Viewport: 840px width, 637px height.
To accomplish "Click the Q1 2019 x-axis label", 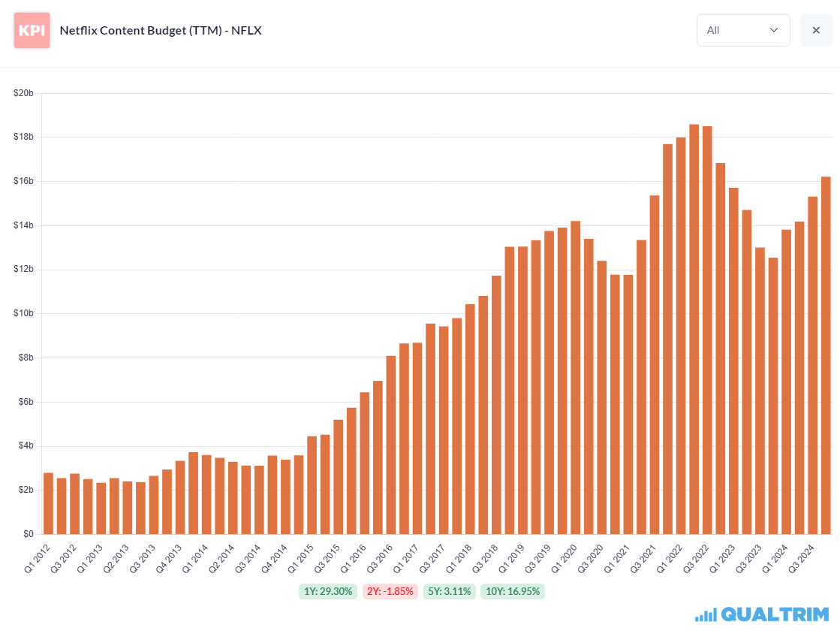I will (511, 559).
